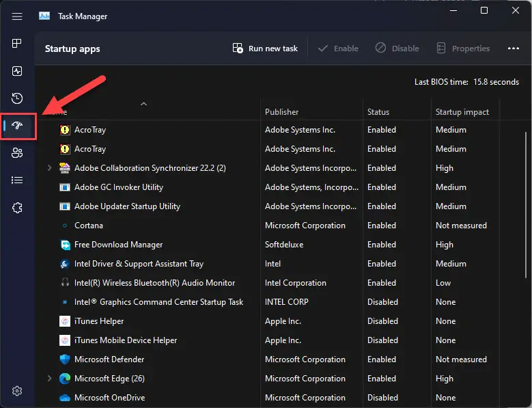Open the more options ellipsis menu
Viewport: 532px width, 408px height.
[514, 49]
